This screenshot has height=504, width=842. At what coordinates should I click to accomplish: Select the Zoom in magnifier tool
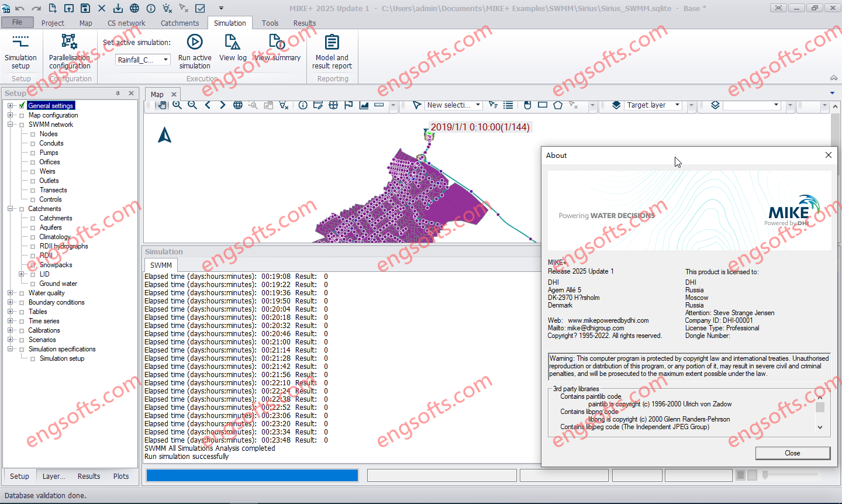pyautogui.click(x=177, y=105)
